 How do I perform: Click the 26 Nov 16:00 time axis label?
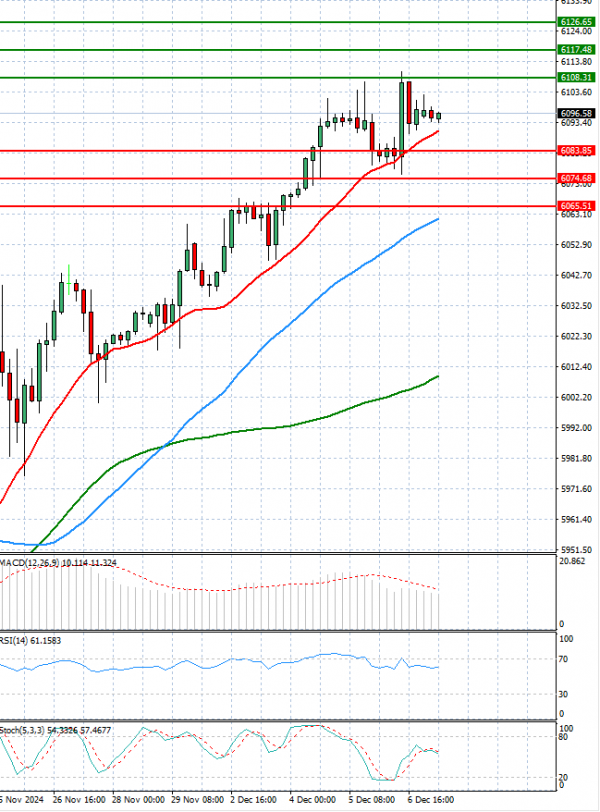pyautogui.click(x=79, y=800)
